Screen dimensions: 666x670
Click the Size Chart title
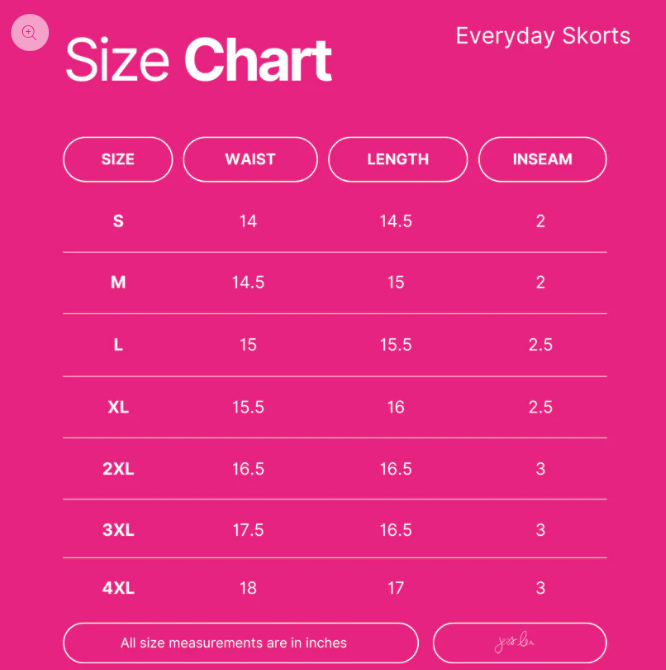[198, 60]
